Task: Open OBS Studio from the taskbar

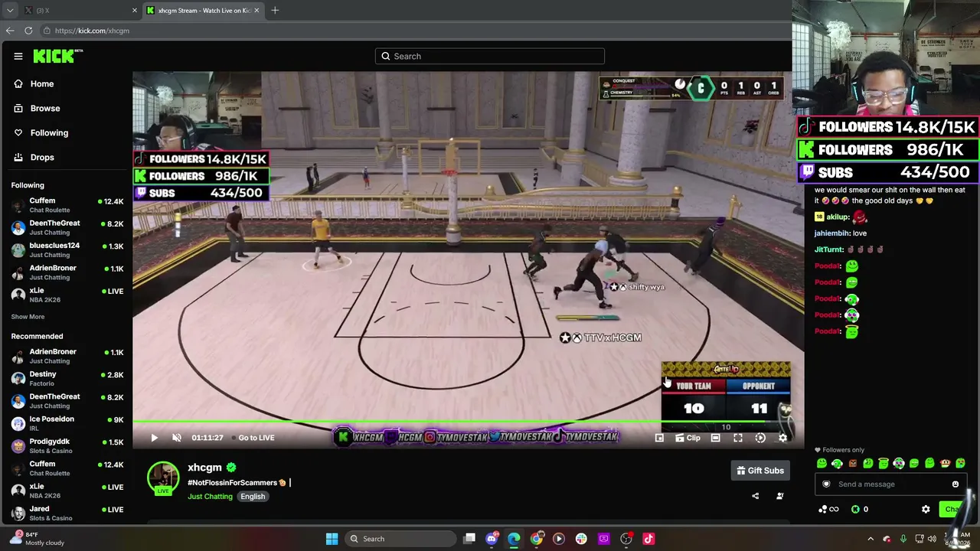Action: coord(626,539)
